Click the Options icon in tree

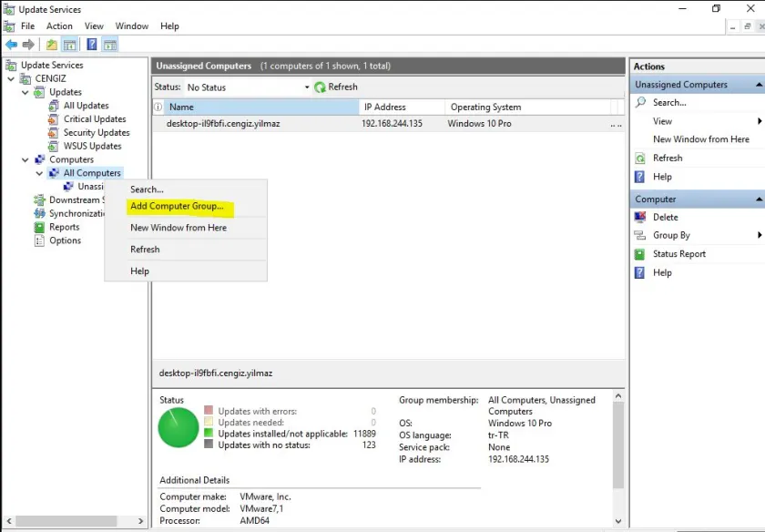pos(40,241)
